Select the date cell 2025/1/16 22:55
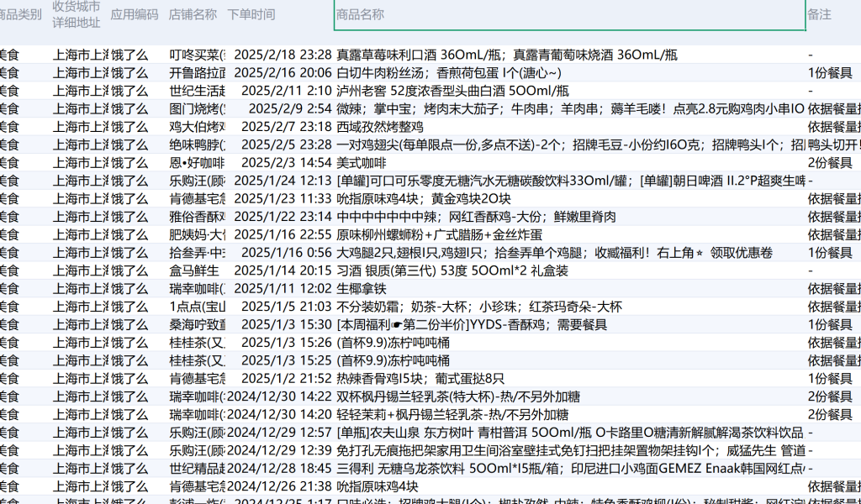This screenshot has width=861, height=504. coord(283,234)
